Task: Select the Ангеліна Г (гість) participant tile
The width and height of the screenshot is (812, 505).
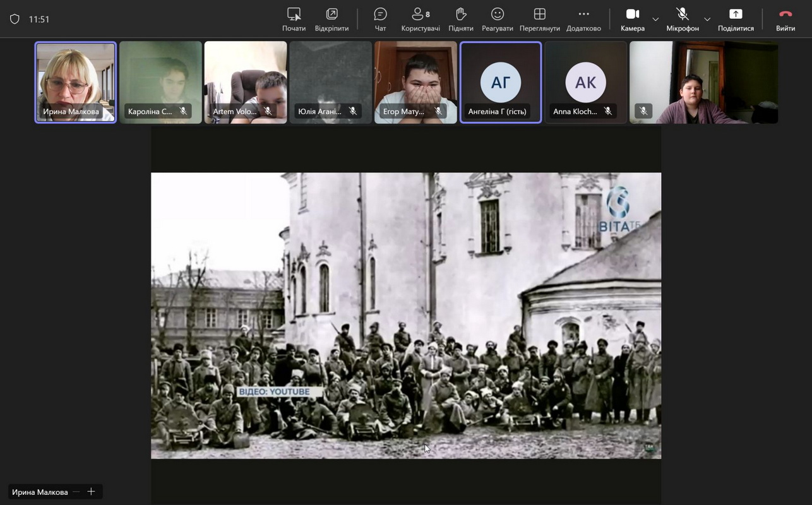Action: [501, 82]
